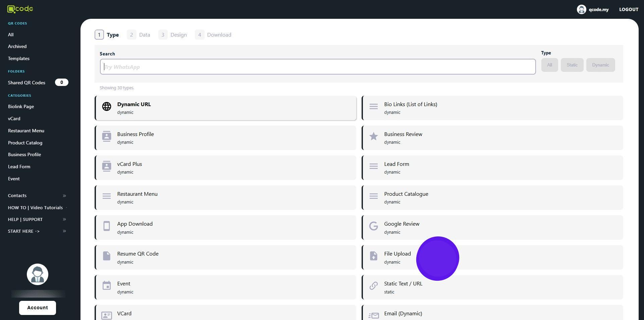
Task: Click the Static Text / URL link icon
Action: pyautogui.click(x=373, y=286)
